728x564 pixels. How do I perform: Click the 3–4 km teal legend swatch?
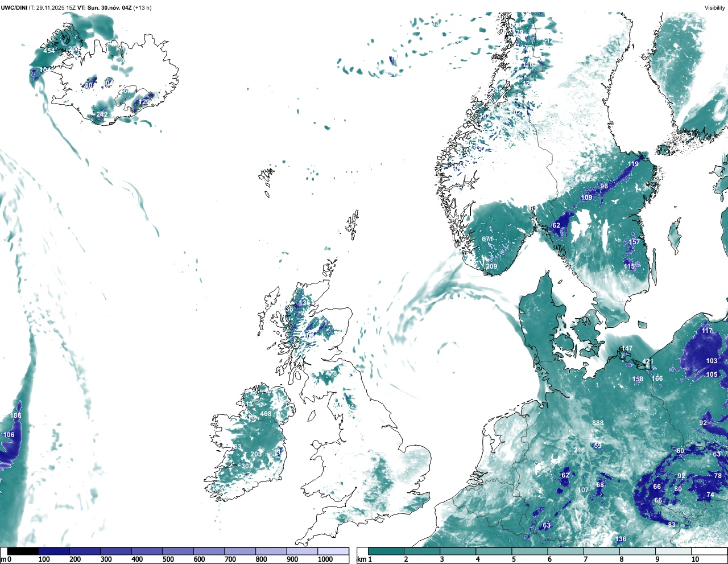tap(458, 551)
